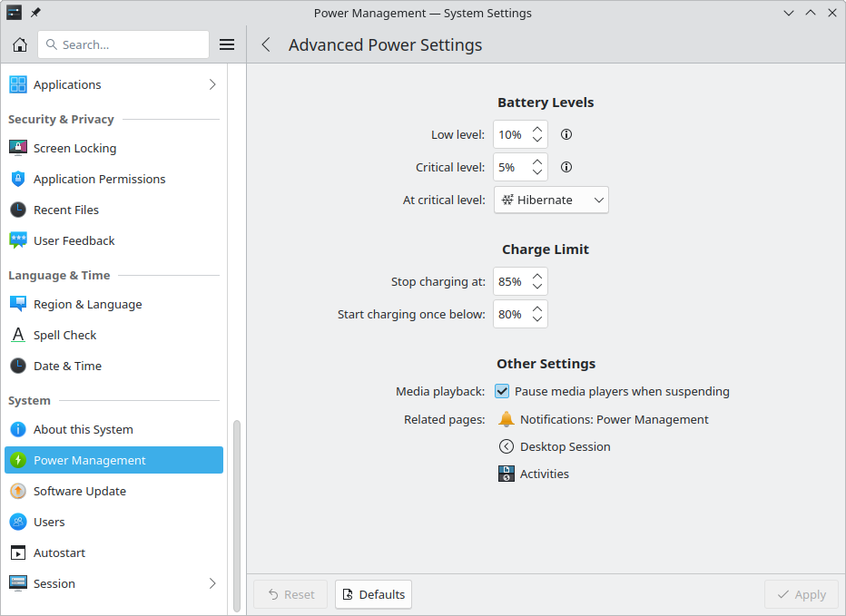Open Notifications: Power Management link

point(614,419)
